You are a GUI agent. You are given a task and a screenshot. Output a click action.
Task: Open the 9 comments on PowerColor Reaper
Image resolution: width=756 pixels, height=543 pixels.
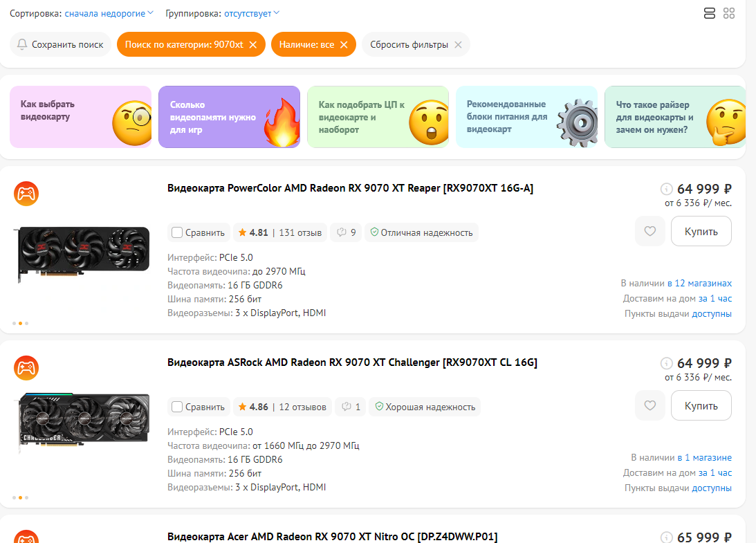346,232
